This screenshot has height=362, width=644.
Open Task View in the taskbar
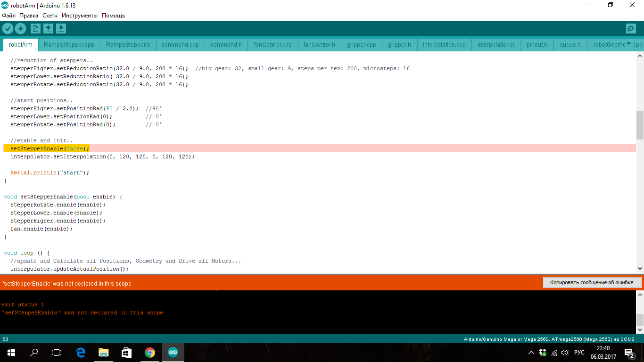click(x=57, y=353)
